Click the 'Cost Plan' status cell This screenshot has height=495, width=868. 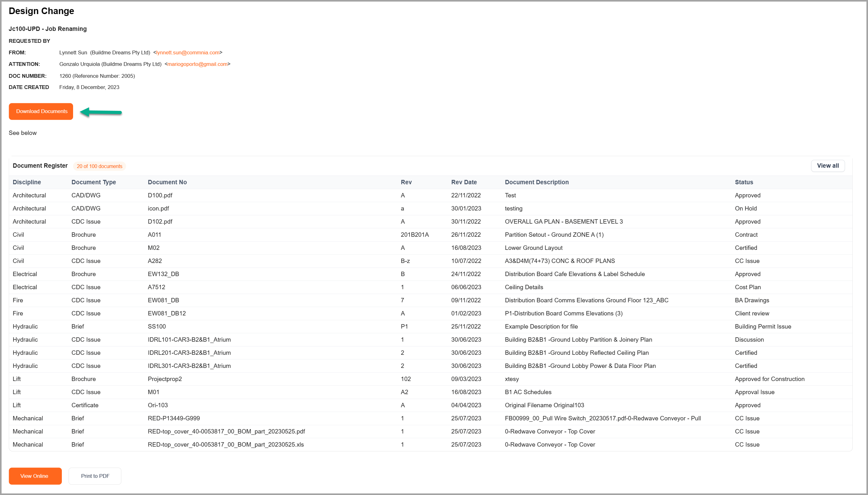[x=748, y=287]
